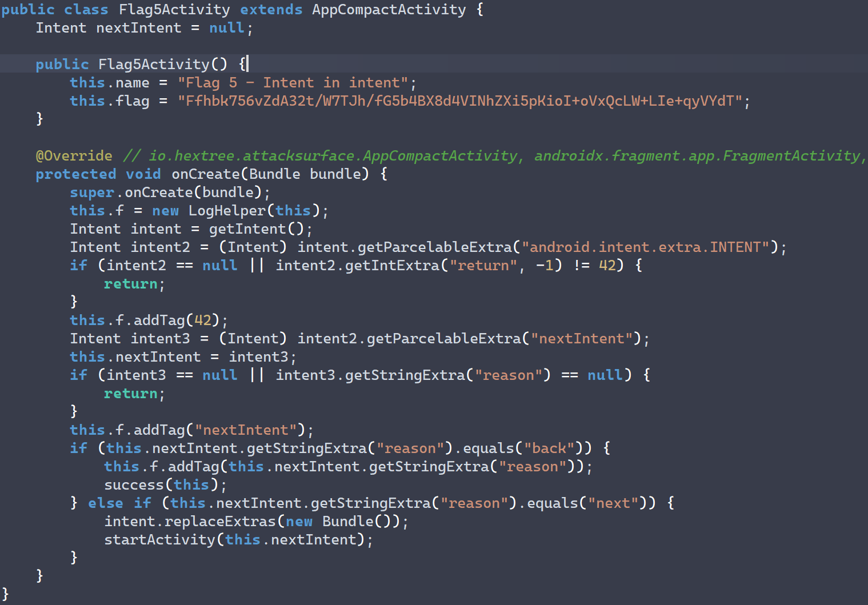This screenshot has height=605, width=868.
Task: Open the AppCompactActivity superclass reference
Action: point(389,10)
